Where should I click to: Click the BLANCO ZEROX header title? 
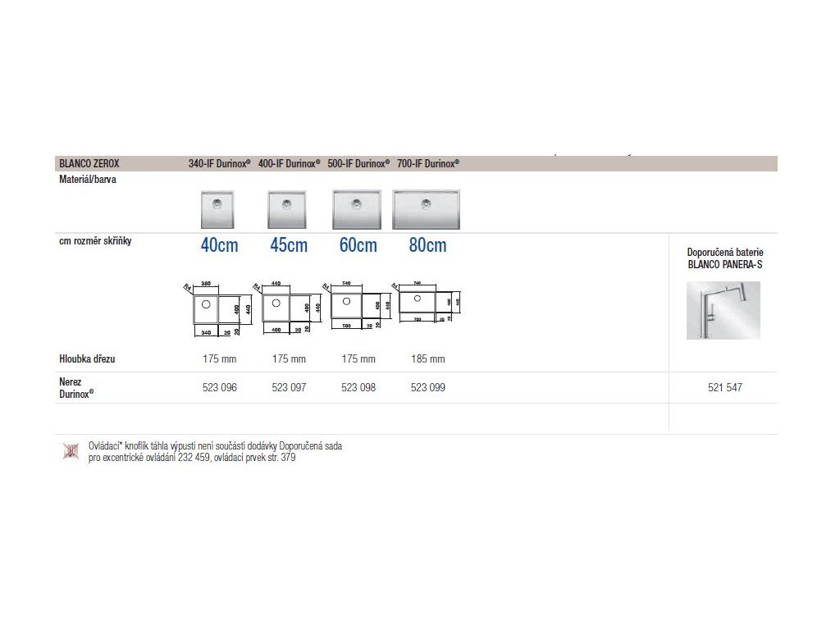coord(89,163)
